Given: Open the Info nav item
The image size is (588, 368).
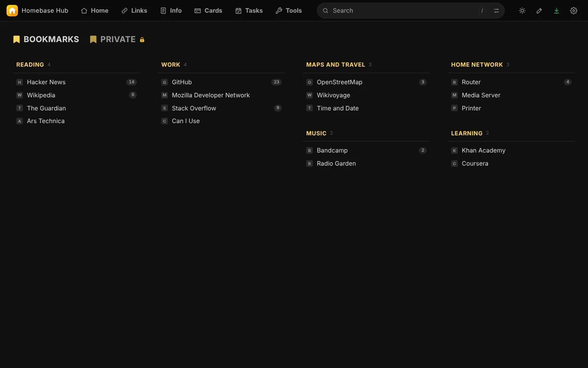Looking at the screenshot, I should [x=171, y=11].
